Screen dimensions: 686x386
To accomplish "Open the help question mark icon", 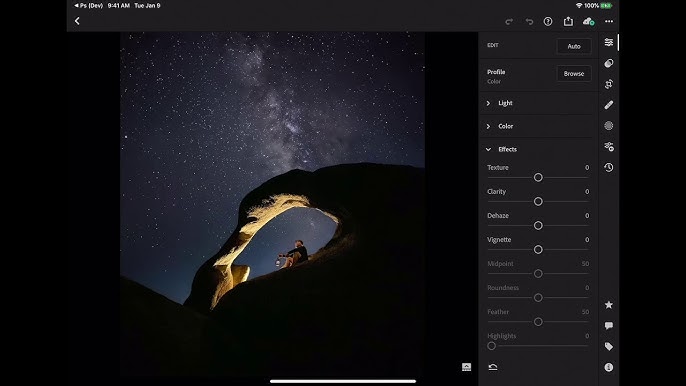I will 548,21.
